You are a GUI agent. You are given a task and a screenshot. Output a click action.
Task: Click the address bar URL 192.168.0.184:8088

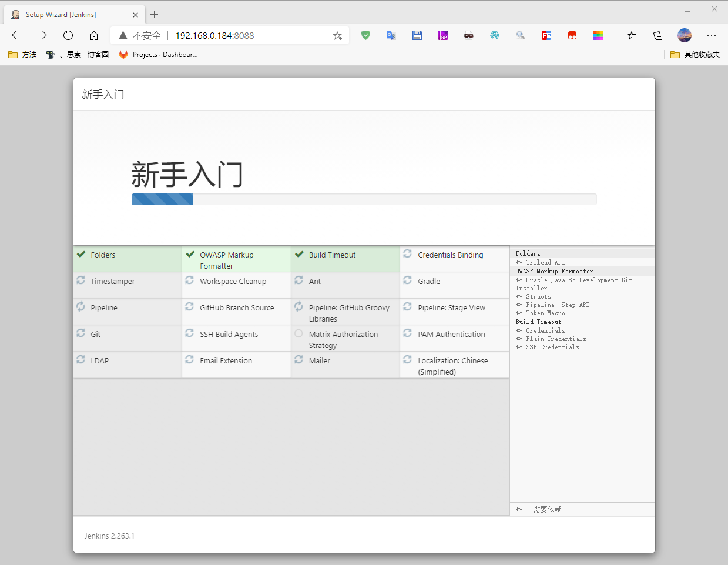pos(214,35)
